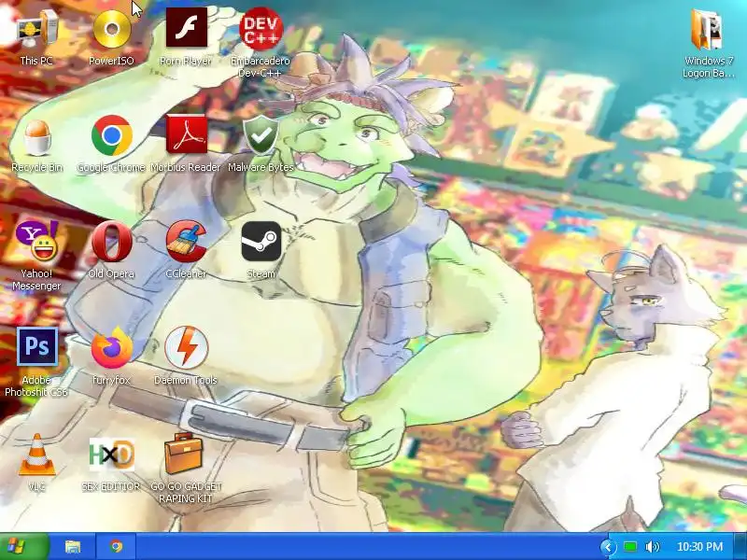The height and width of the screenshot is (560, 747).
Task: Select the Adobe Ps CS6 icon
Action: 37,346
